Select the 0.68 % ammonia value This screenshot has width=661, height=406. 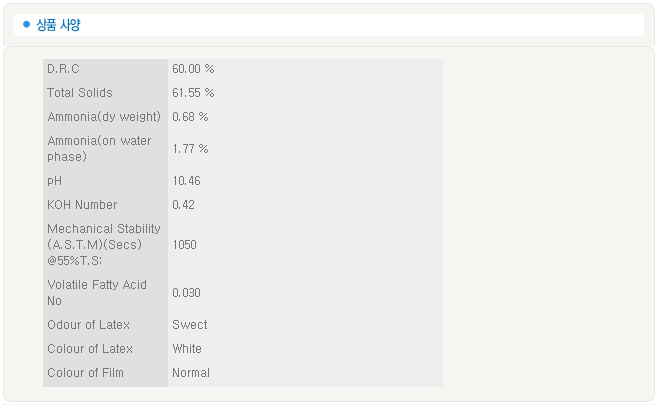(190, 117)
